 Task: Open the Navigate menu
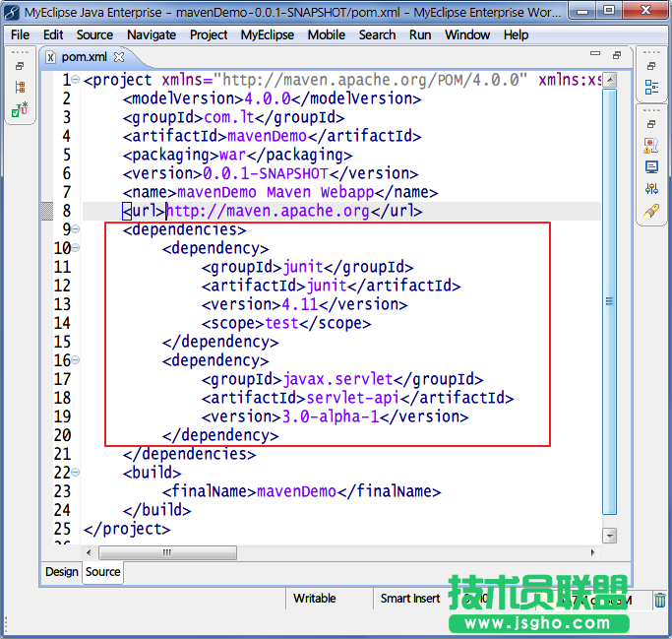click(x=152, y=34)
